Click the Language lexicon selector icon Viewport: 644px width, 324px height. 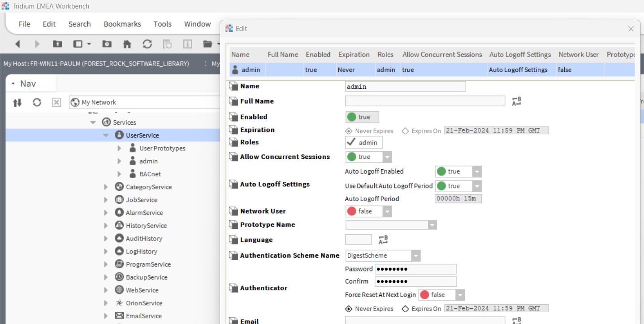pos(383,240)
